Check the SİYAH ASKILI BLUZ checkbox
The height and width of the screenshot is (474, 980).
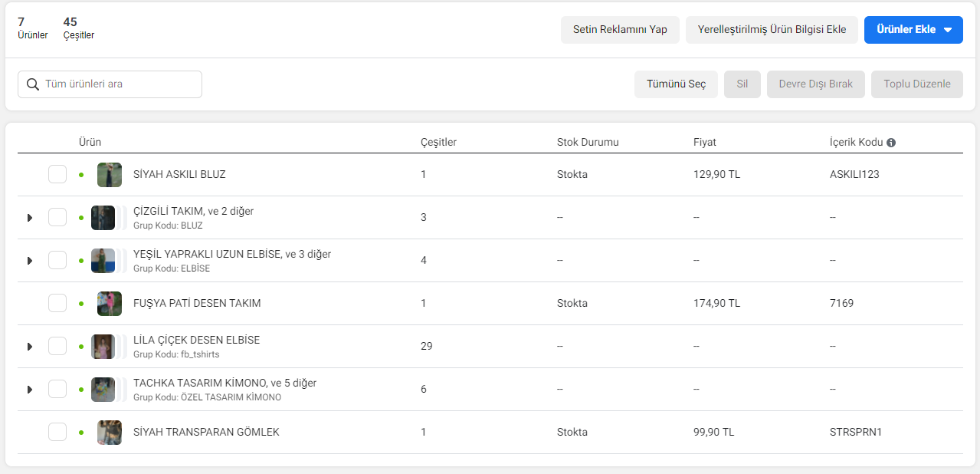[x=57, y=174]
